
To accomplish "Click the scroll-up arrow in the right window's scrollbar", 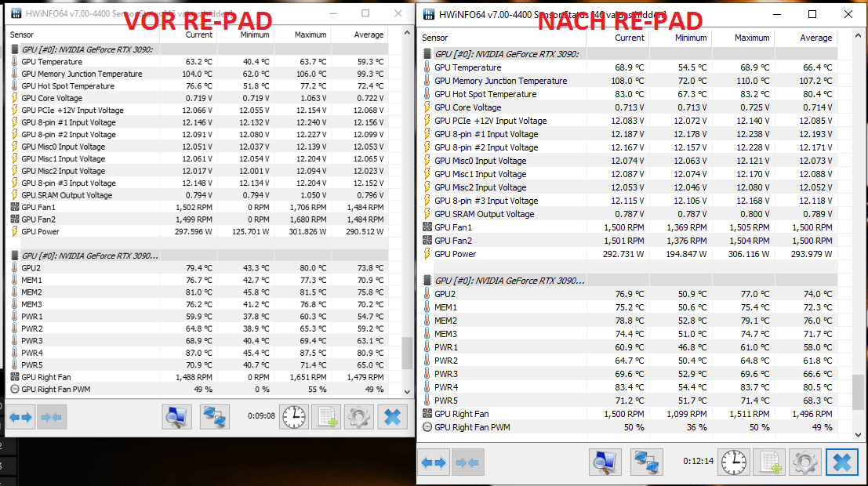I will pos(858,37).
